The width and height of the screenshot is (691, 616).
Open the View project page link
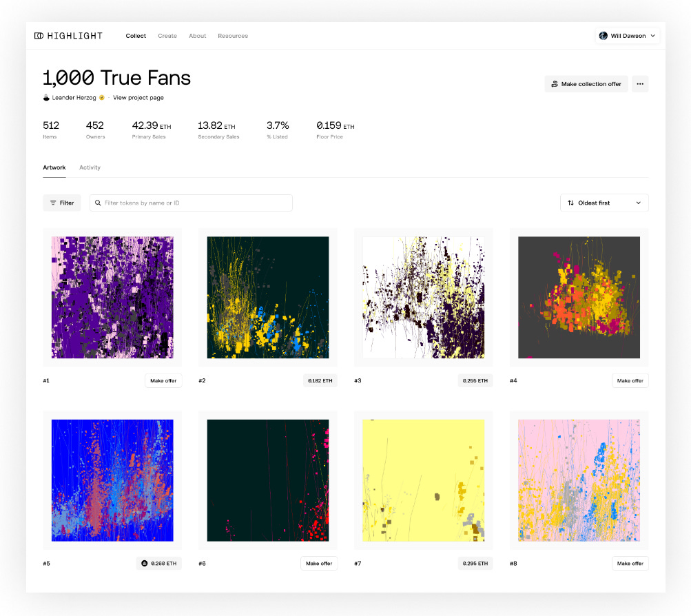tap(138, 98)
